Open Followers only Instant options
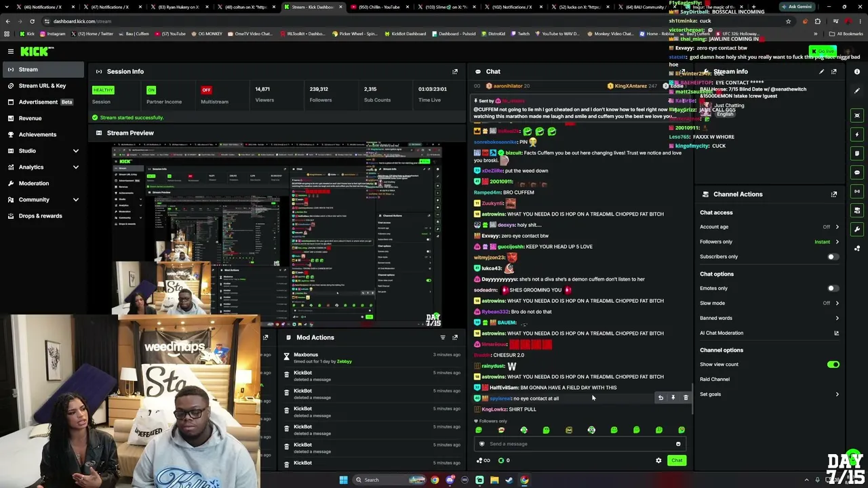The width and height of the screenshot is (868, 488). (x=827, y=242)
